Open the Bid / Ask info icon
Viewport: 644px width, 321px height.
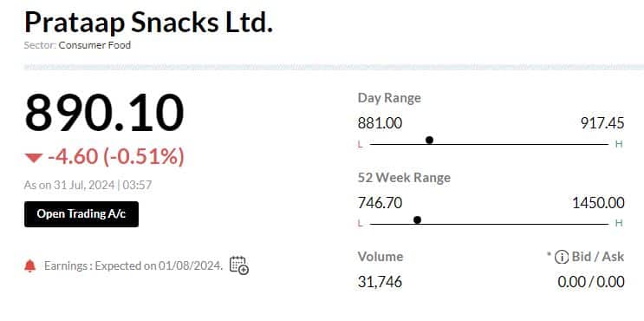(x=561, y=258)
